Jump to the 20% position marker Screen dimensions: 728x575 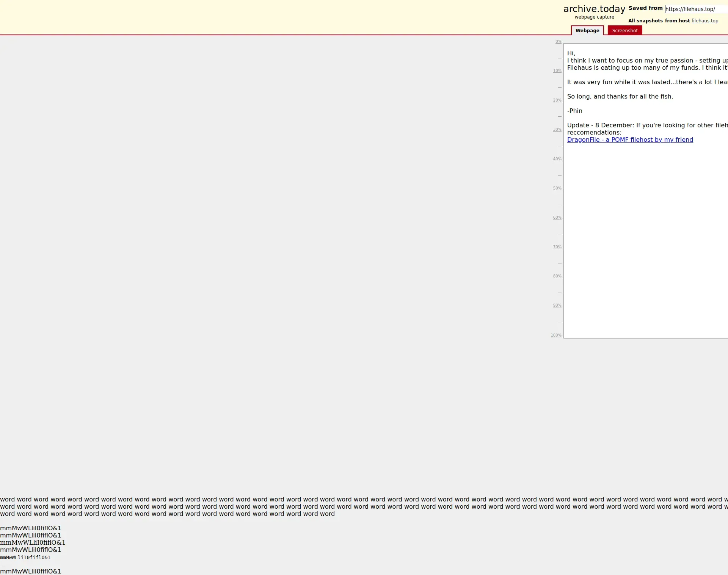pyautogui.click(x=557, y=100)
